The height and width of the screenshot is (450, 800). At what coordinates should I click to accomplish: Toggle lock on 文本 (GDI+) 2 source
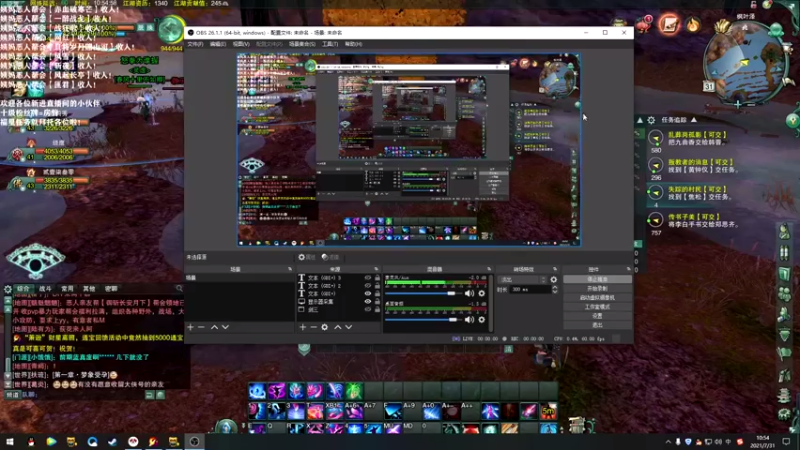[x=377, y=286]
